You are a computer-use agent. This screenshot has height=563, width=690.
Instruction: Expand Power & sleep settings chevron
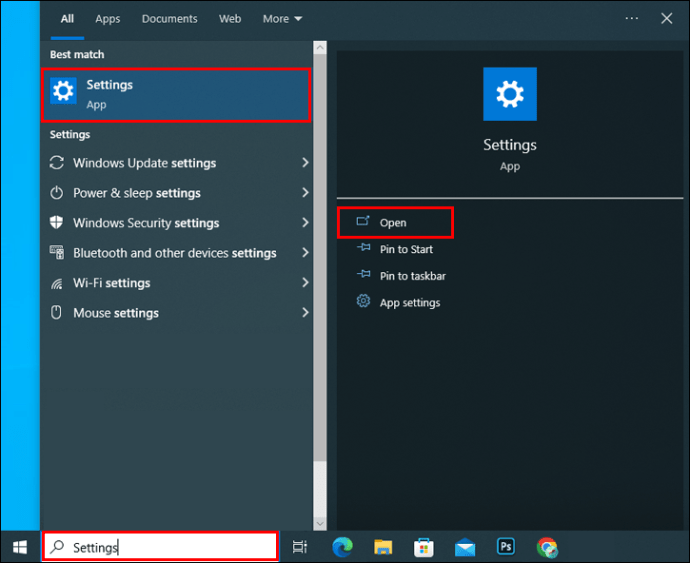coord(305,192)
